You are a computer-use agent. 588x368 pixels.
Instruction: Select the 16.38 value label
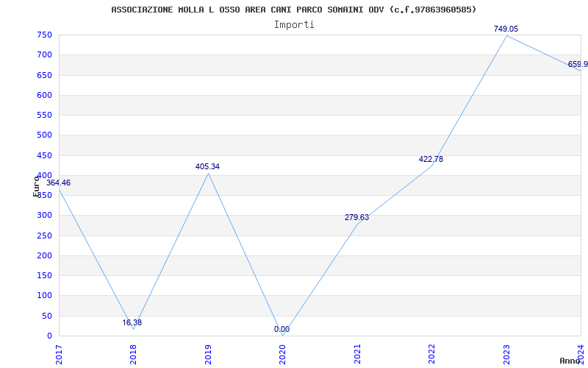point(132,322)
